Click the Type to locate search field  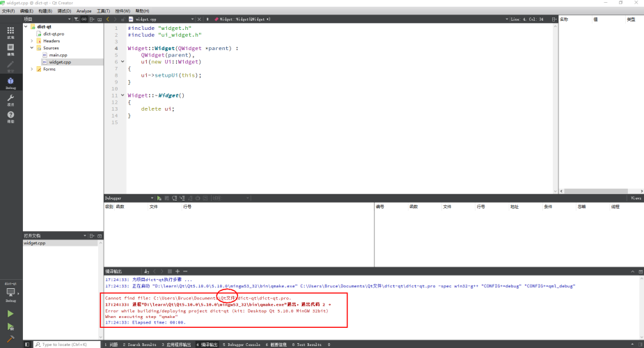pos(66,344)
